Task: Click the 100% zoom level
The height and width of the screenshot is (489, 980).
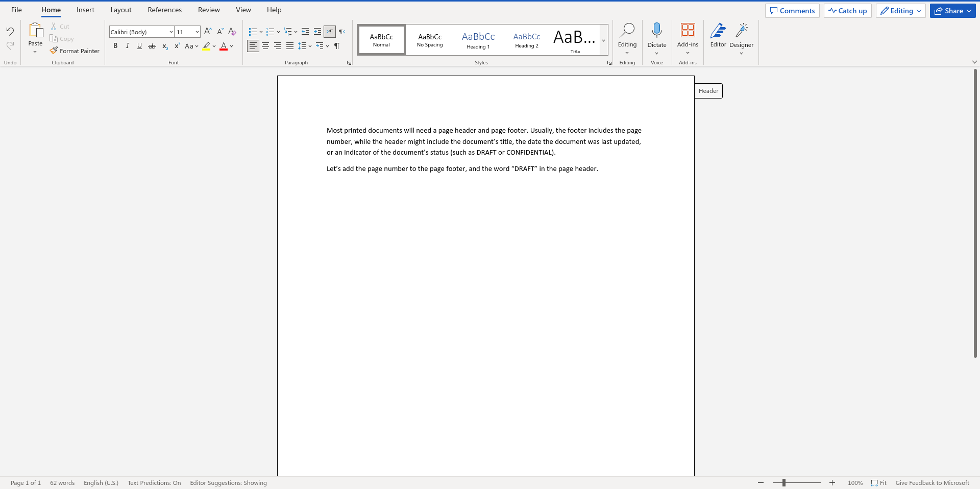Action: [855, 483]
